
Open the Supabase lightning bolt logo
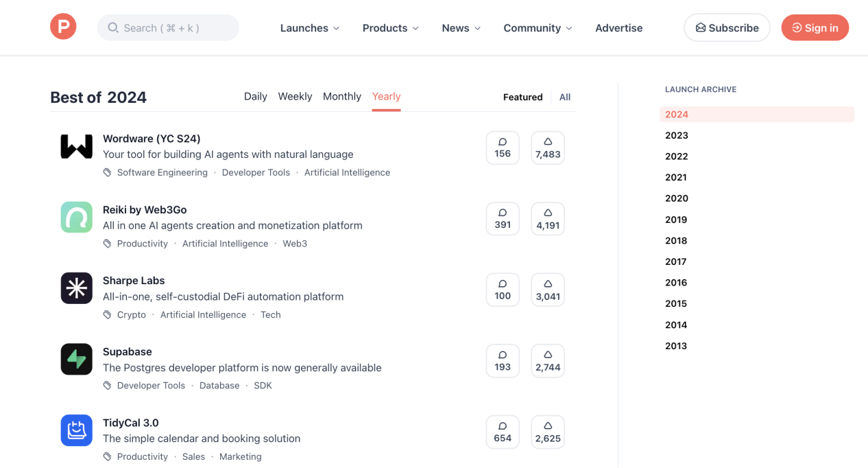(77, 360)
